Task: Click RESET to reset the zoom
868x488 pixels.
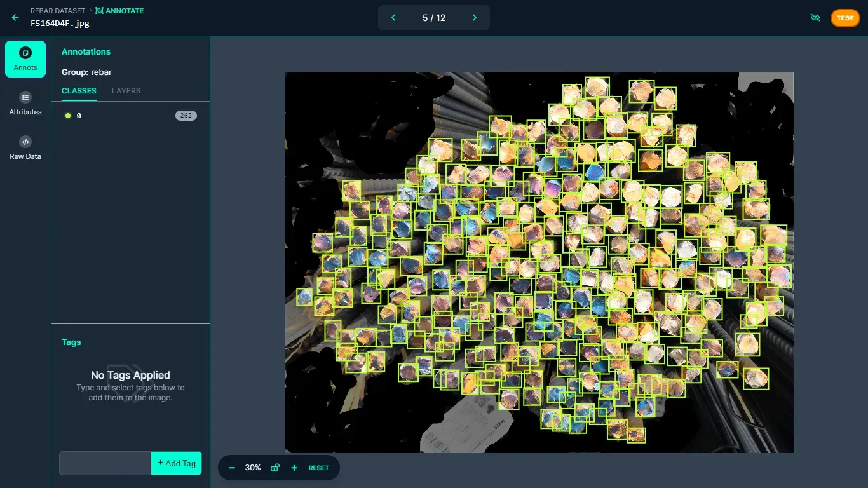Action: (318, 468)
